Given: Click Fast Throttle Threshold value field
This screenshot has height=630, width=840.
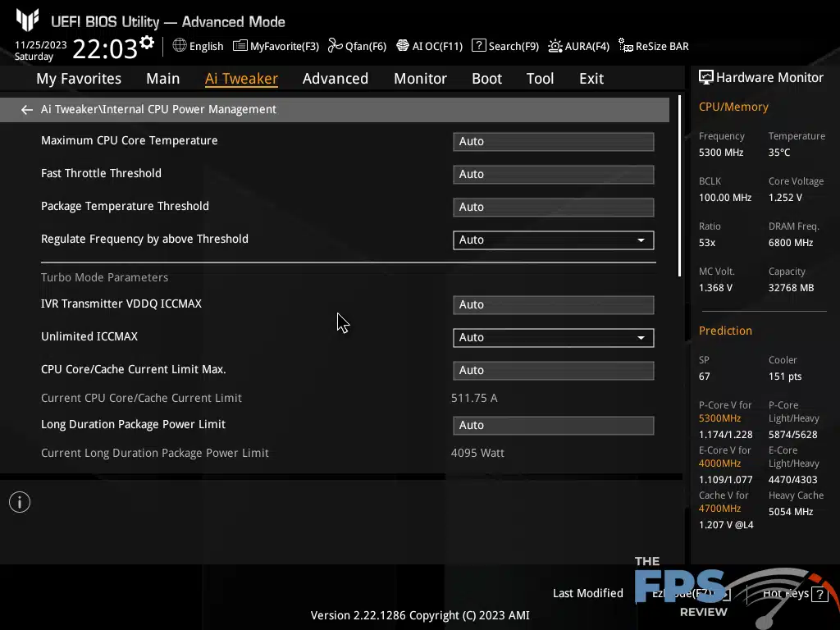Looking at the screenshot, I should (x=554, y=174).
